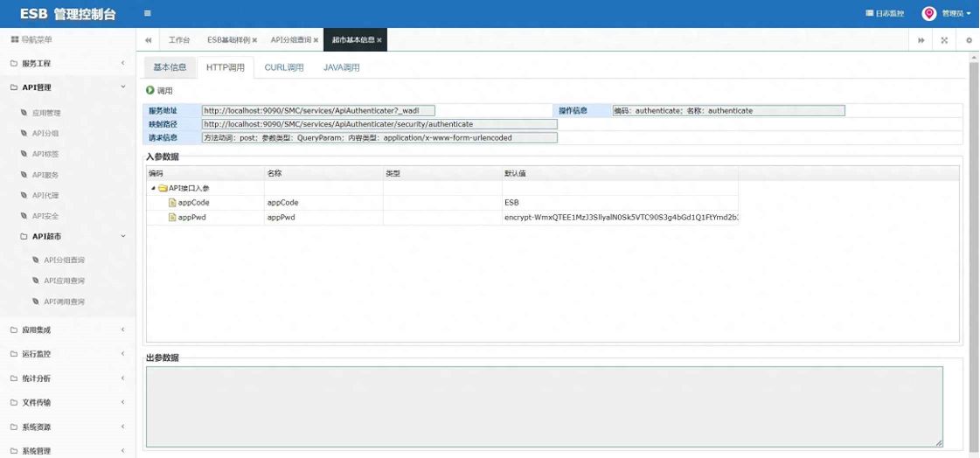Click the 默认值 column header
The width and height of the screenshot is (980, 458).
(620, 173)
